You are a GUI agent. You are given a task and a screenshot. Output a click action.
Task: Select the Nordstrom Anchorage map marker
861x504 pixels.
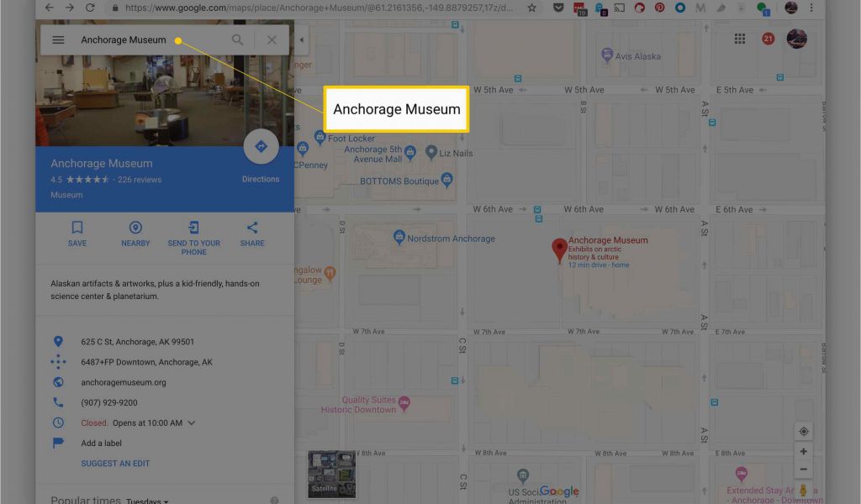(399, 238)
